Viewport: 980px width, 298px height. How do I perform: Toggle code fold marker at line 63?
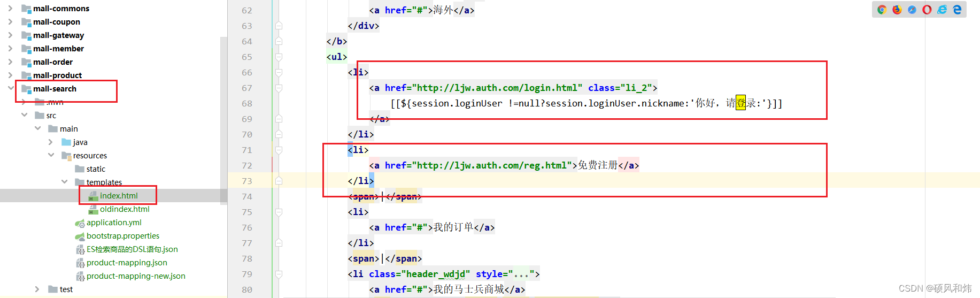tap(279, 26)
